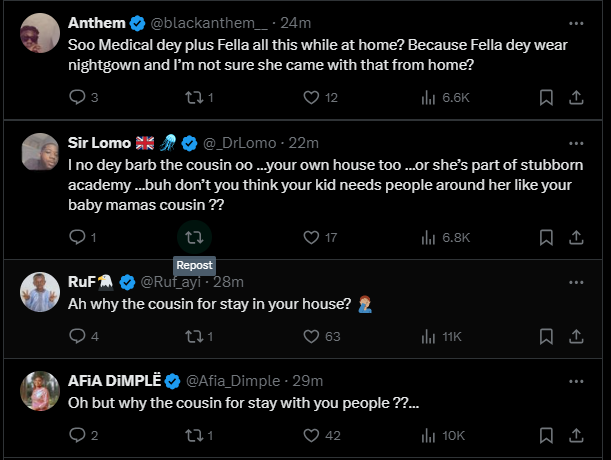Image resolution: width=611 pixels, height=460 pixels.
Task: Open more options on Sir Lomo's tweet
Action: [576, 142]
